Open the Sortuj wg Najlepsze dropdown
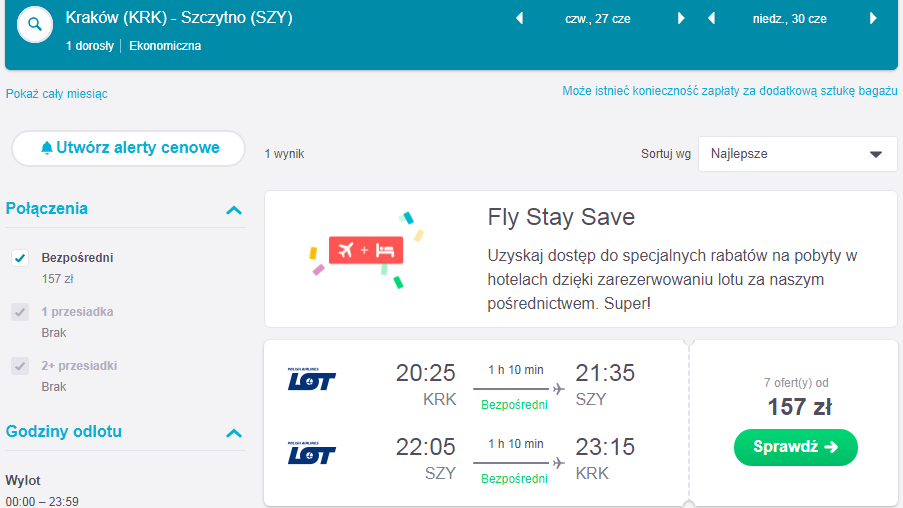 pos(798,154)
